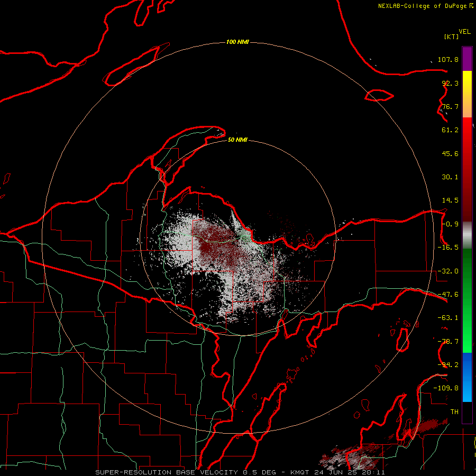Image resolution: width=476 pixels, height=476 pixels.
Task: Select the -94.2 legend value
Action: [448, 365]
